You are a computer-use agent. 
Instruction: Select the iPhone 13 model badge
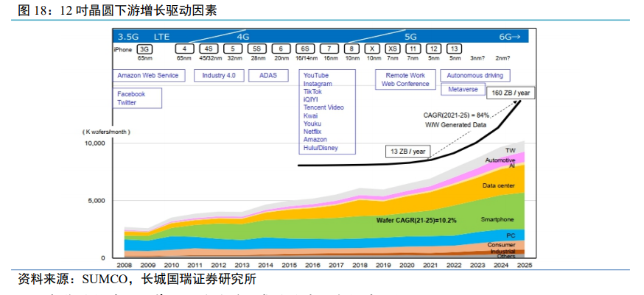[454, 49]
